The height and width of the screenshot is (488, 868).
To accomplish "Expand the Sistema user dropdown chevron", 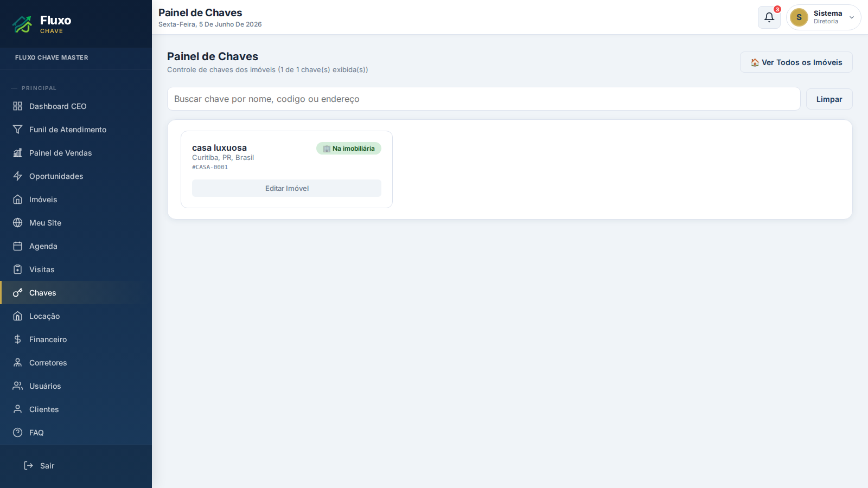I will [x=852, y=17].
